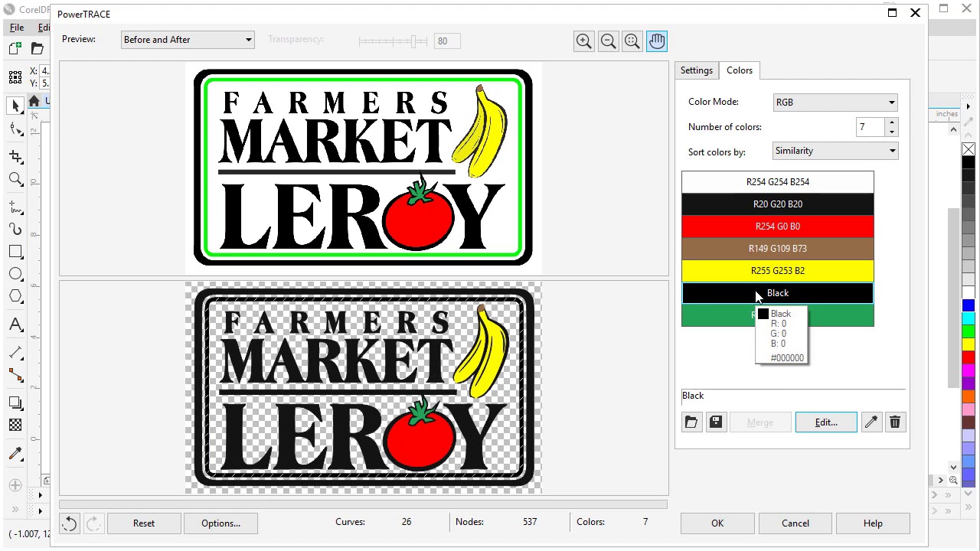This screenshot has width=980, height=551.
Task: Click the Redo arrow icon
Action: click(x=93, y=523)
